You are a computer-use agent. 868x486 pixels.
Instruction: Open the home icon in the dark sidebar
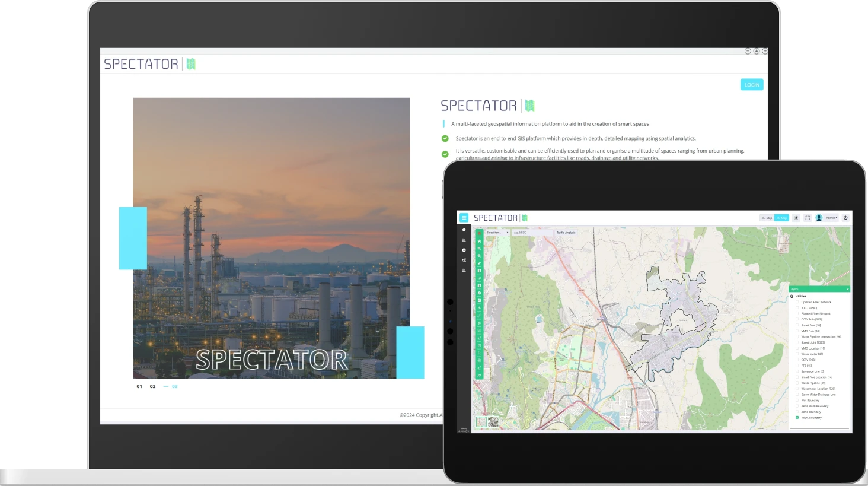click(464, 229)
